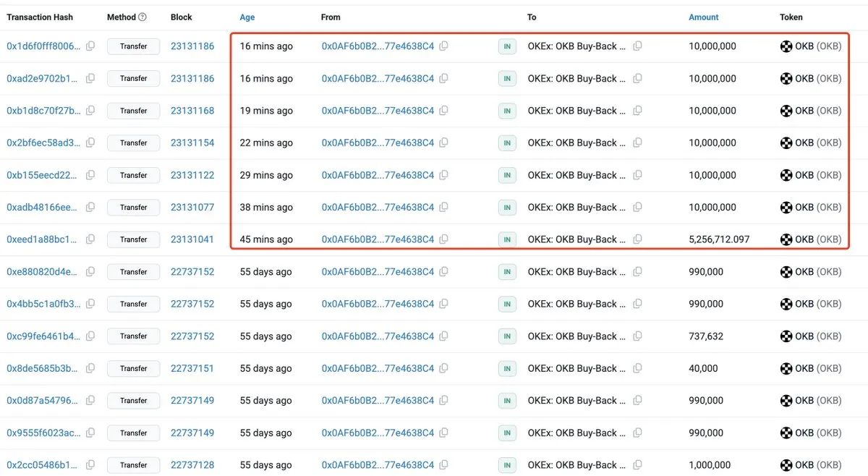Open From address in 0xad2e9702b1 row
The height and width of the screenshot is (476, 868).
coord(378,78)
